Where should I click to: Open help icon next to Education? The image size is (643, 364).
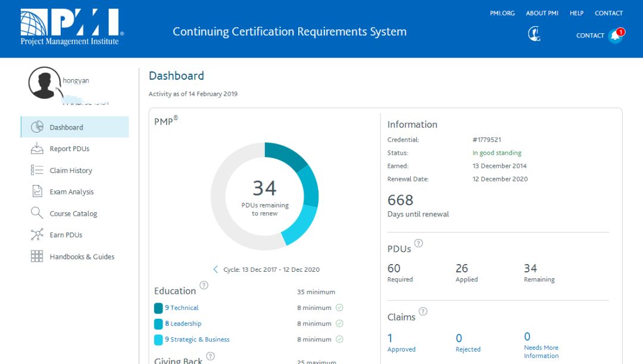204,285
